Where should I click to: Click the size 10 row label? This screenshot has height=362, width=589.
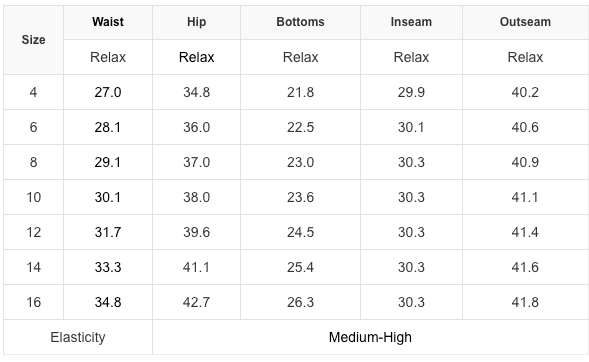(x=33, y=197)
